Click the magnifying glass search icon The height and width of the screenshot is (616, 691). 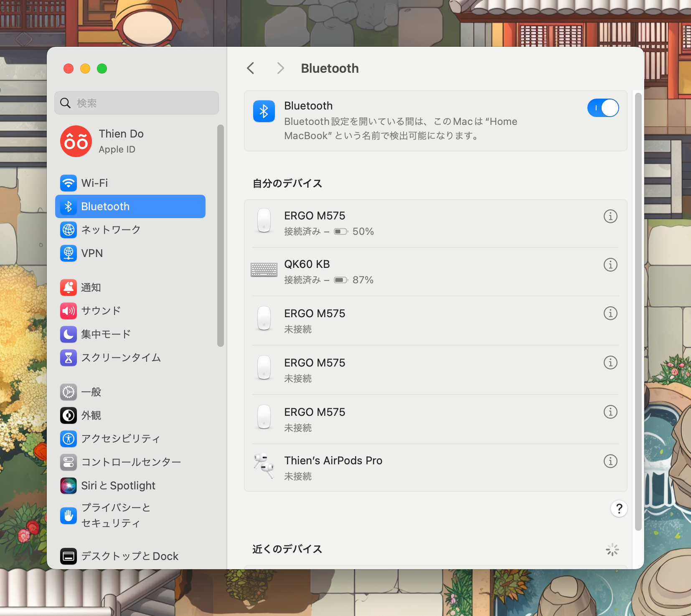pyautogui.click(x=65, y=103)
